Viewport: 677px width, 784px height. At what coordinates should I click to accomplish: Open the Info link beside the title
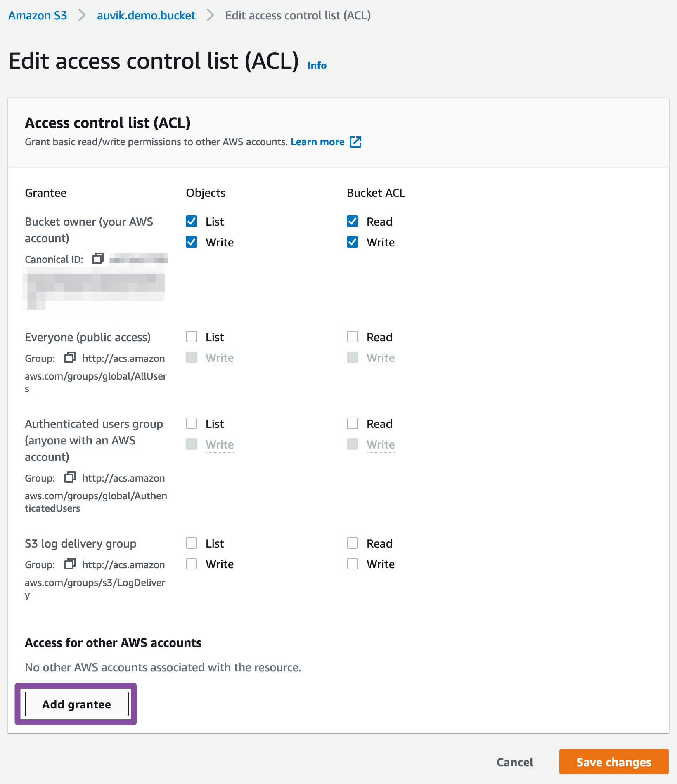[x=317, y=66]
